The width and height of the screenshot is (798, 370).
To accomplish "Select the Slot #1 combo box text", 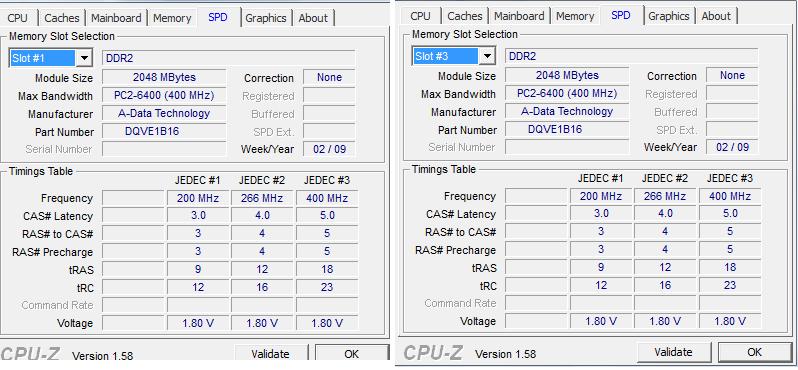I will 43,58.
